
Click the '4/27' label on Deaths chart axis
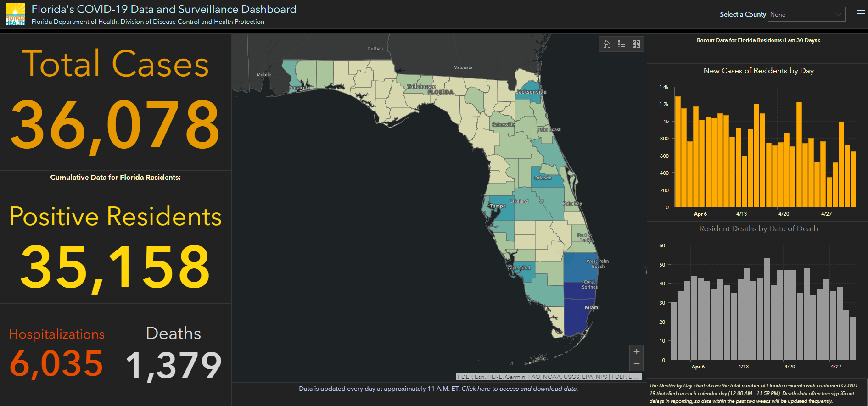coord(836,367)
